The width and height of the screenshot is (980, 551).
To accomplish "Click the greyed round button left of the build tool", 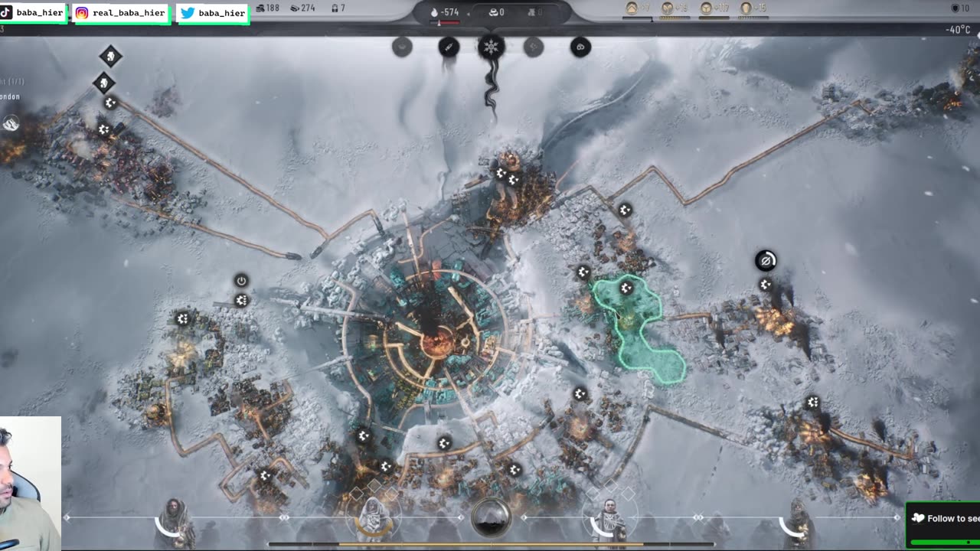I will pos(402,47).
